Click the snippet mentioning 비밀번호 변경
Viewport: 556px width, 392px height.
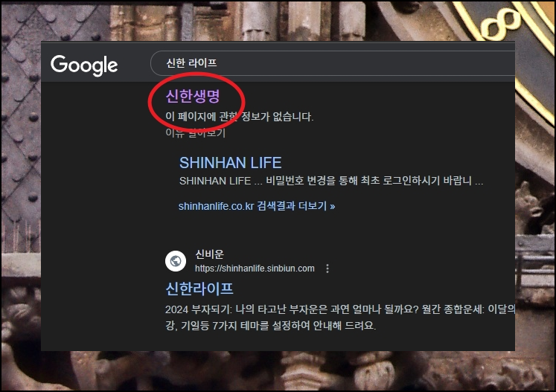(x=331, y=181)
